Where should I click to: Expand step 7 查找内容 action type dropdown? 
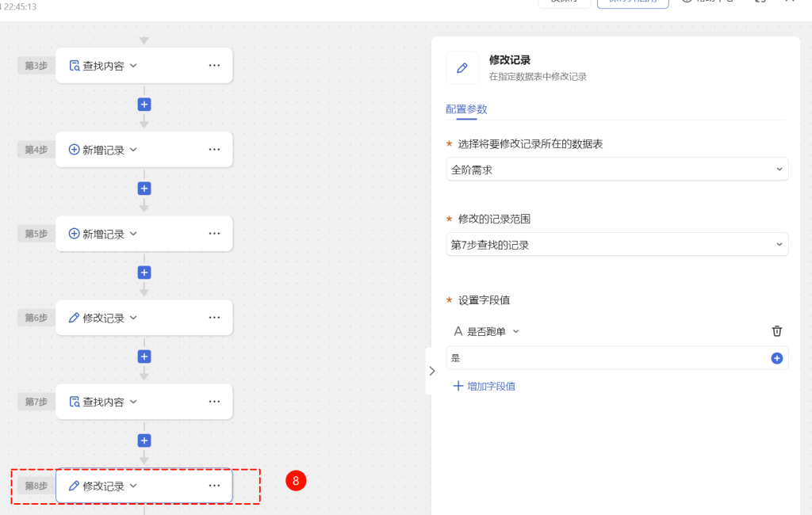pos(133,402)
